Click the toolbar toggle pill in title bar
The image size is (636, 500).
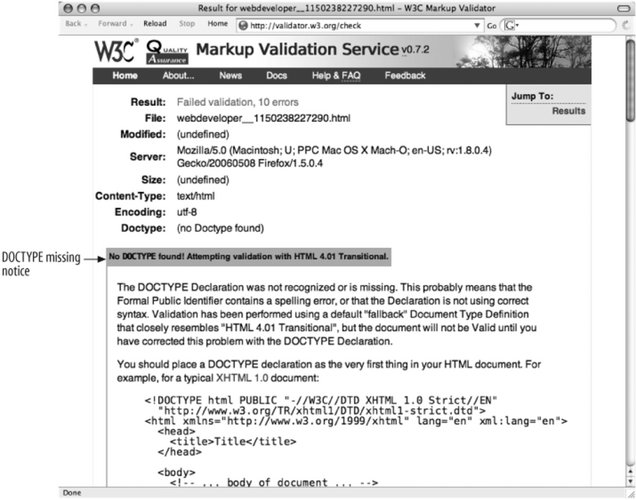pos(623,8)
